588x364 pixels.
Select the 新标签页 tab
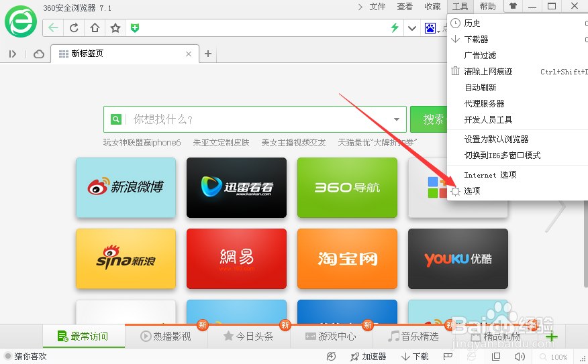124,54
